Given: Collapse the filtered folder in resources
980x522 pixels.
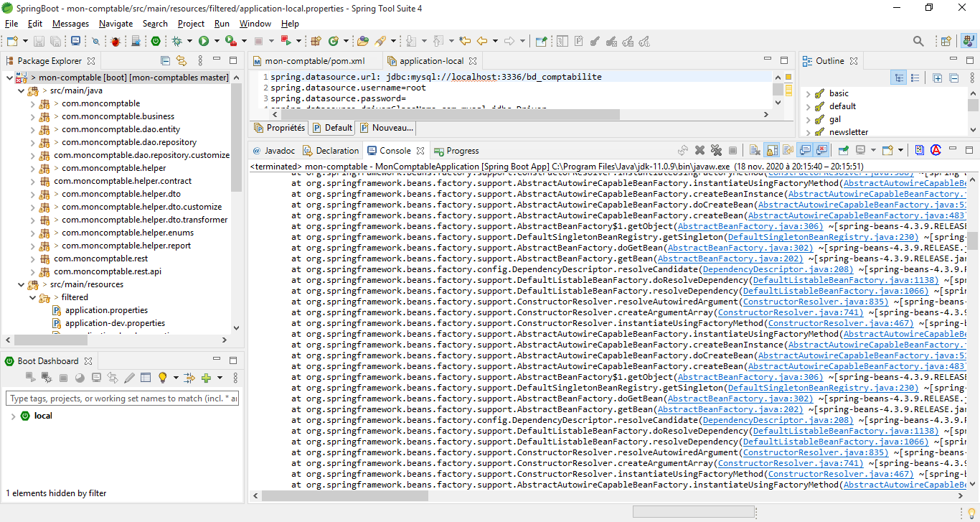Looking at the screenshot, I should pyautogui.click(x=32, y=297).
